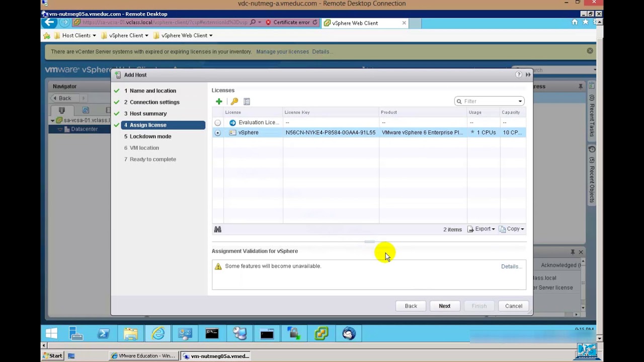644x362 pixels.
Task: Click license key N56CN-NYKE4-P8584-0GAA4-91L55 cell
Action: click(x=331, y=133)
